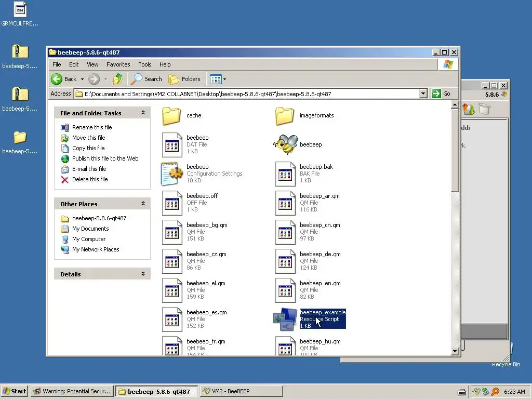Open Back history dropdown arrow
Image resolution: width=532 pixels, height=399 pixels.
(x=82, y=79)
